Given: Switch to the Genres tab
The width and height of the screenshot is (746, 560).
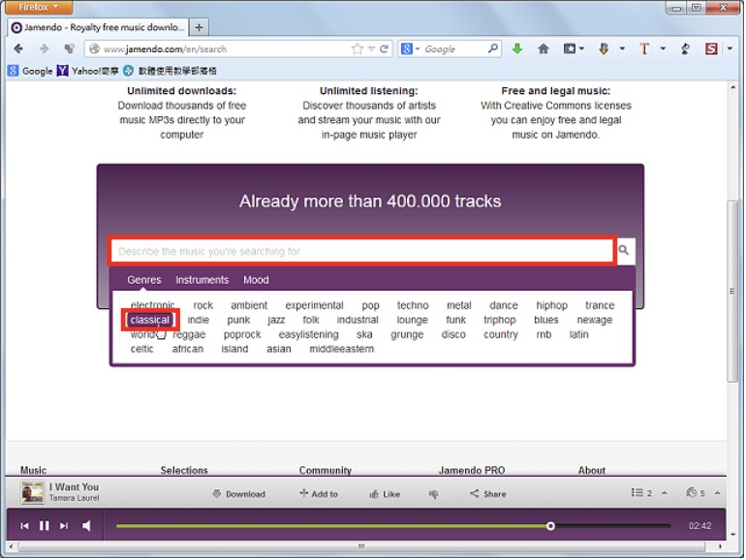Looking at the screenshot, I should (144, 280).
